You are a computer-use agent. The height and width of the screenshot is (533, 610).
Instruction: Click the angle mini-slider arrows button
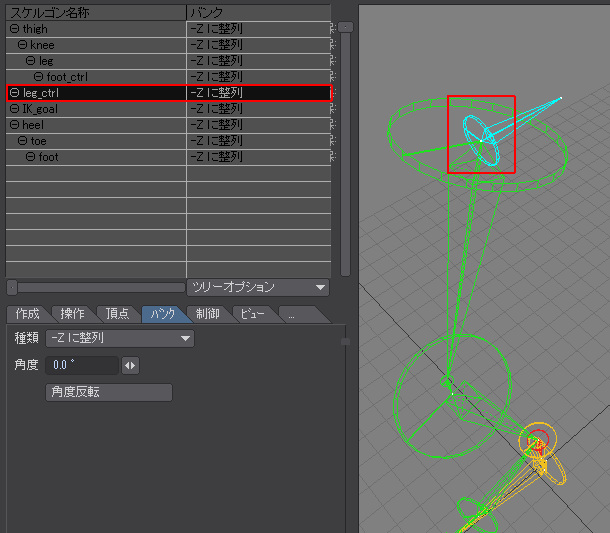(x=130, y=365)
